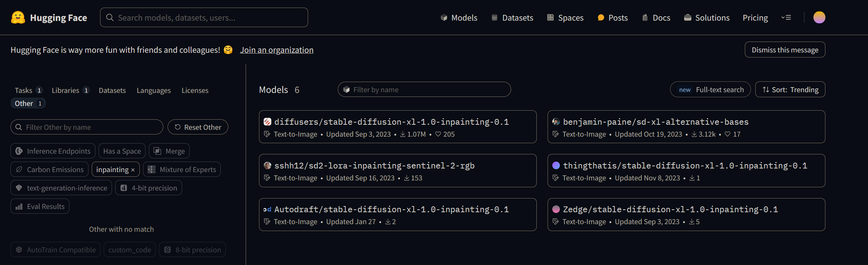
Task: Open thingthatis/stable-diffusion-xl-1.0-inpainting-0.1 model
Action: click(686, 171)
